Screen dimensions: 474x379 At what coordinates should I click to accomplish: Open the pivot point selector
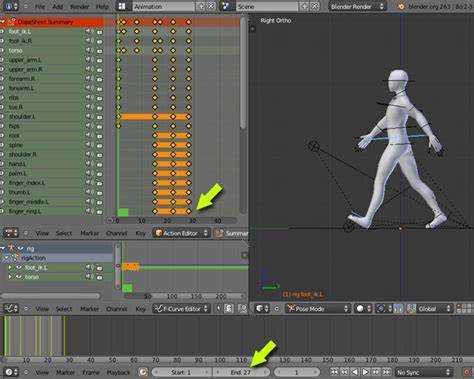click(x=383, y=309)
